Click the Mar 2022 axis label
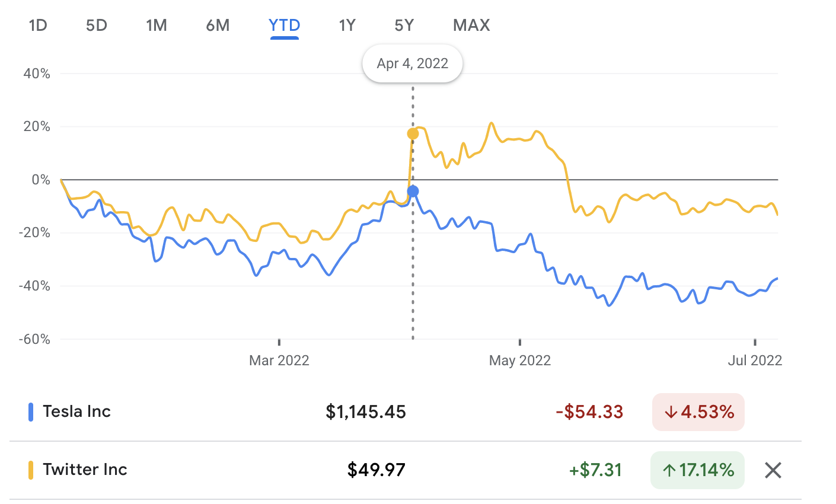Screen dimensions: 836x504 point(279,361)
